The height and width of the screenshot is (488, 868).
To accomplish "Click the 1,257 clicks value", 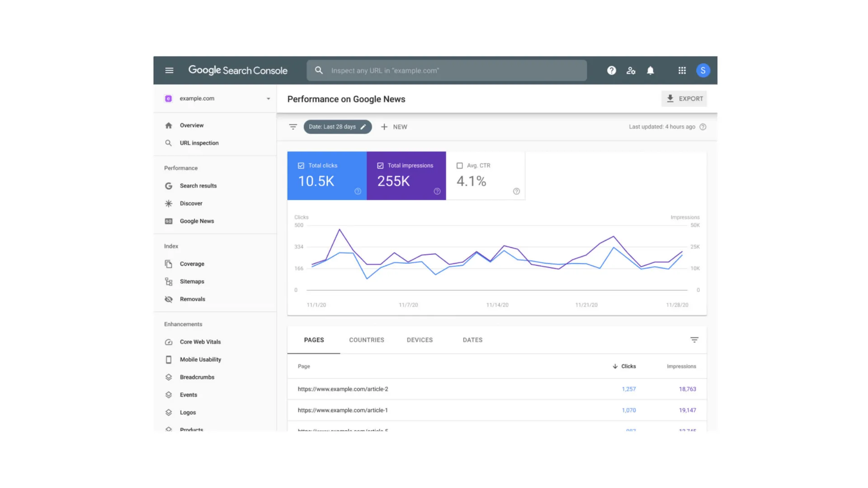I will click(628, 389).
